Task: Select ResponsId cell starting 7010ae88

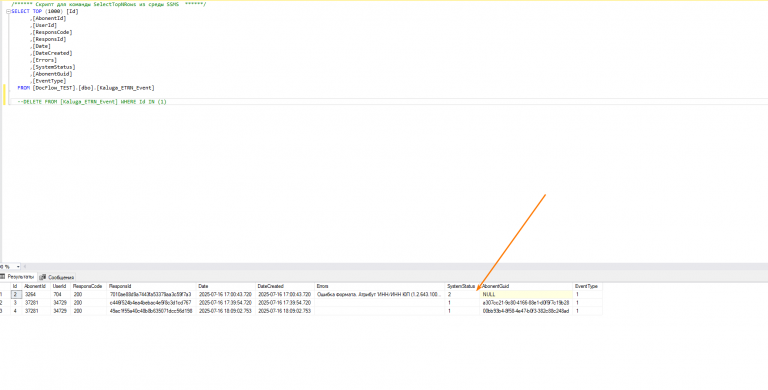Action: [152, 295]
